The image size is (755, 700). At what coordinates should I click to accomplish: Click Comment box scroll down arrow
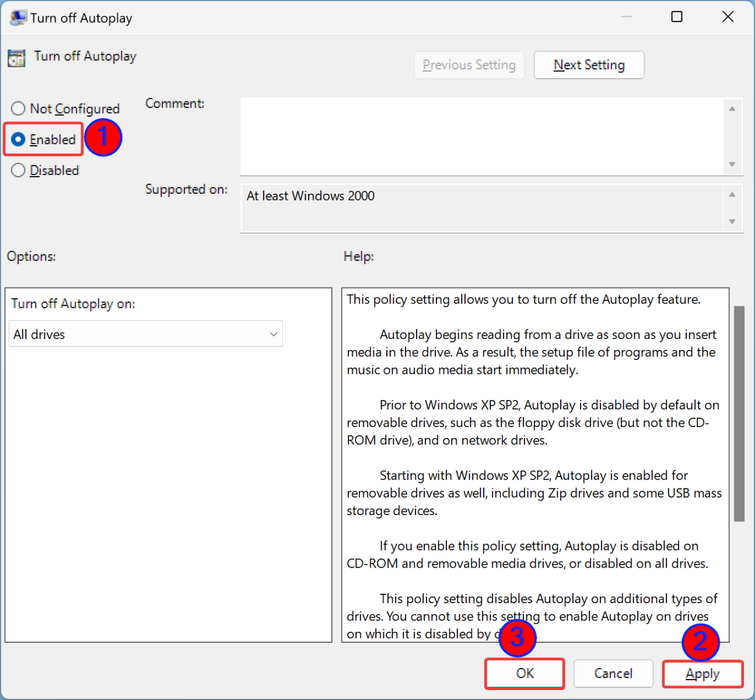pos(732,164)
